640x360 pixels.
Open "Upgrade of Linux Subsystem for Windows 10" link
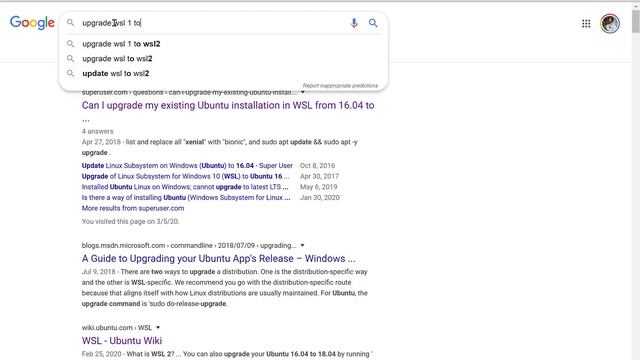click(x=185, y=176)
